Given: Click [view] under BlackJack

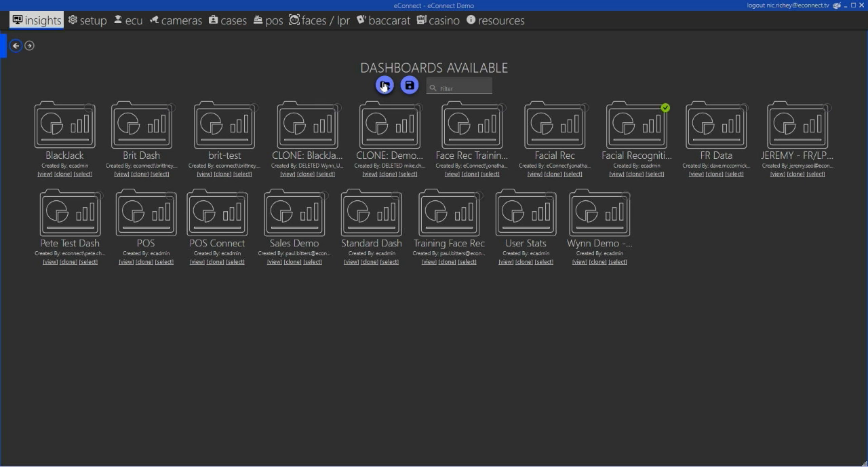Looking at the screenshot, I should (x=45, y=174).
